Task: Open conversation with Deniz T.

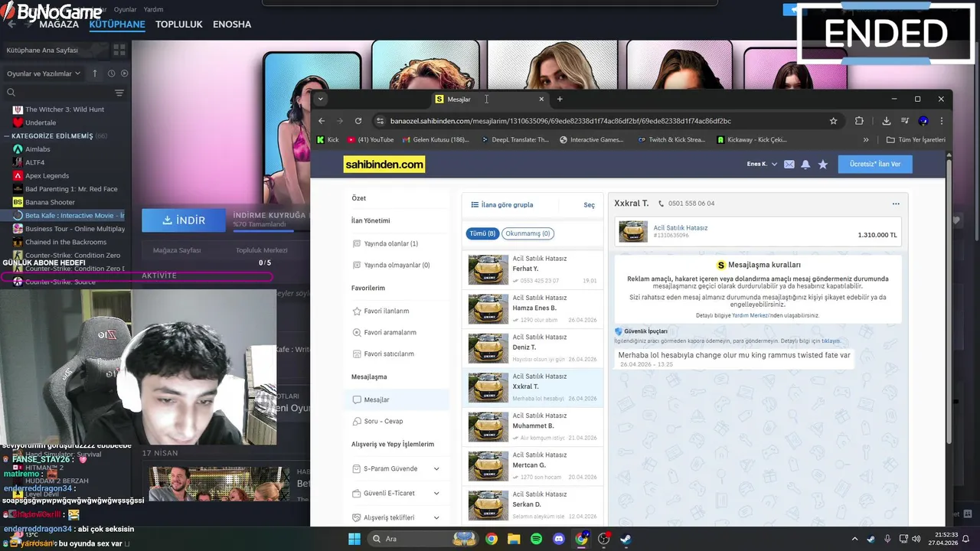Action: pos(533,347)
